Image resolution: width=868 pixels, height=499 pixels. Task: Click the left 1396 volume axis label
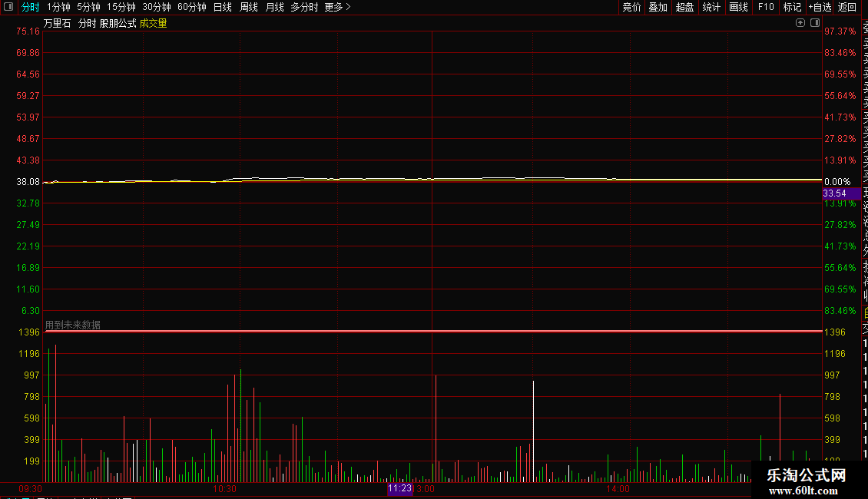click(29, 332)
